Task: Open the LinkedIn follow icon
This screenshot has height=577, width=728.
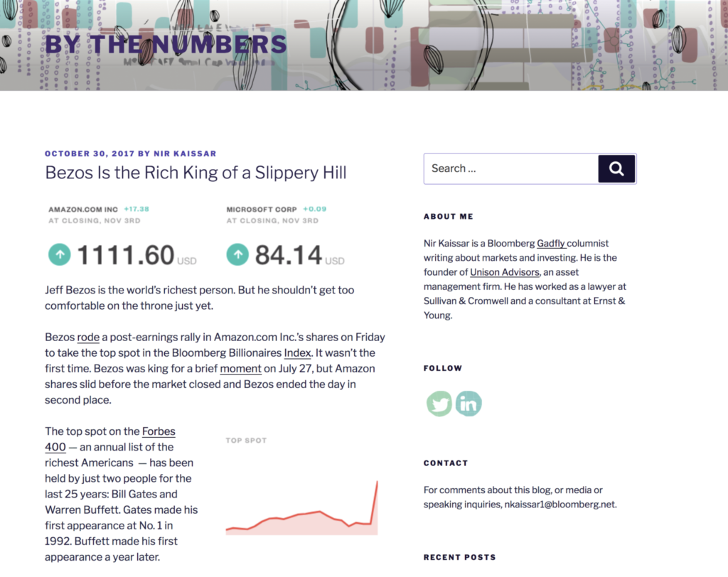Action: click(469, 404)
